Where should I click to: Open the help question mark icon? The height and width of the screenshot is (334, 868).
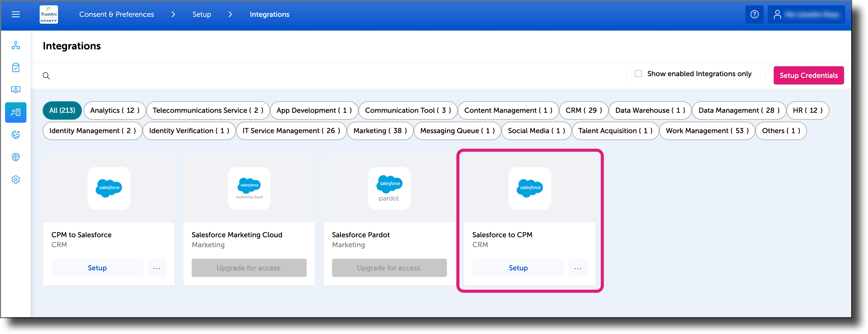(754, 15)
